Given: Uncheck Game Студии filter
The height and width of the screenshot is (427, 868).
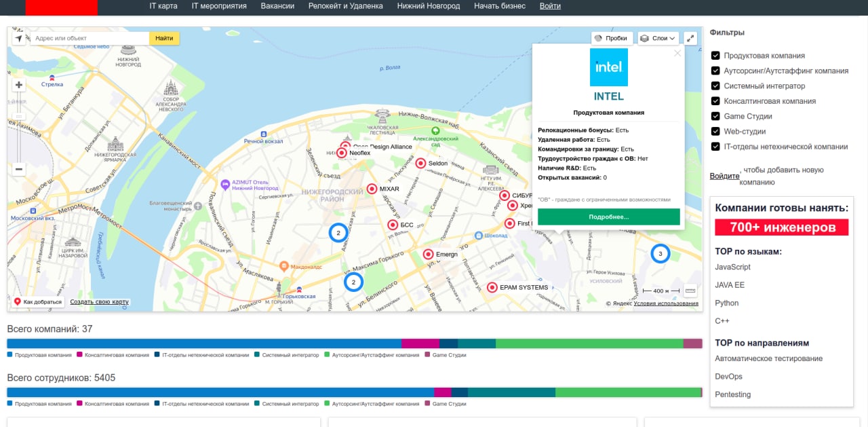Looking at the screenshot, I should click(x=715, y=116).
